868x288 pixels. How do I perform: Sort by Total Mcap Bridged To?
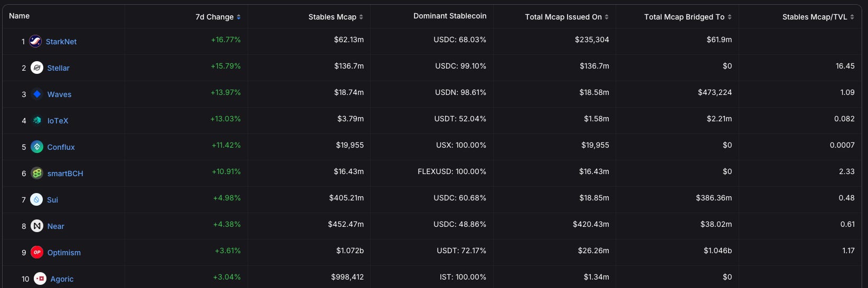coord(687,17)
